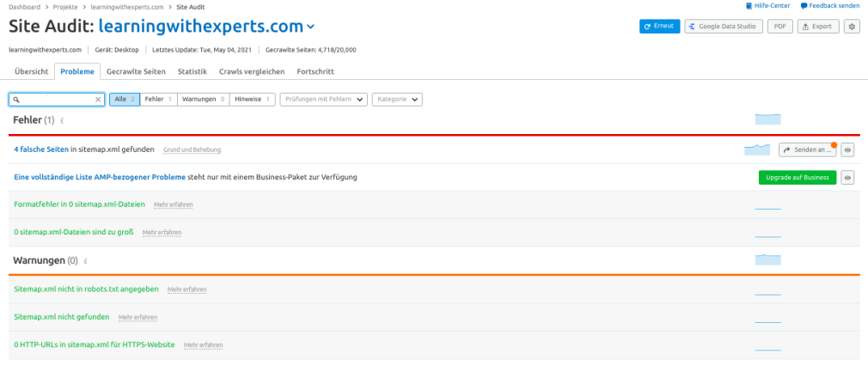
Task: Open the 'Prüfungen mit Fehlern' dropdown
Action: tap(324, 100)
